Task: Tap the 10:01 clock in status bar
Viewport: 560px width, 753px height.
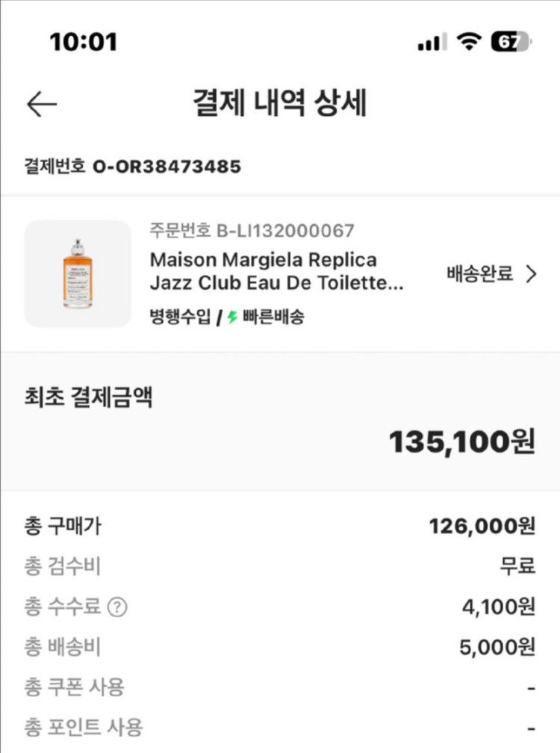Action: pos(84,42)
